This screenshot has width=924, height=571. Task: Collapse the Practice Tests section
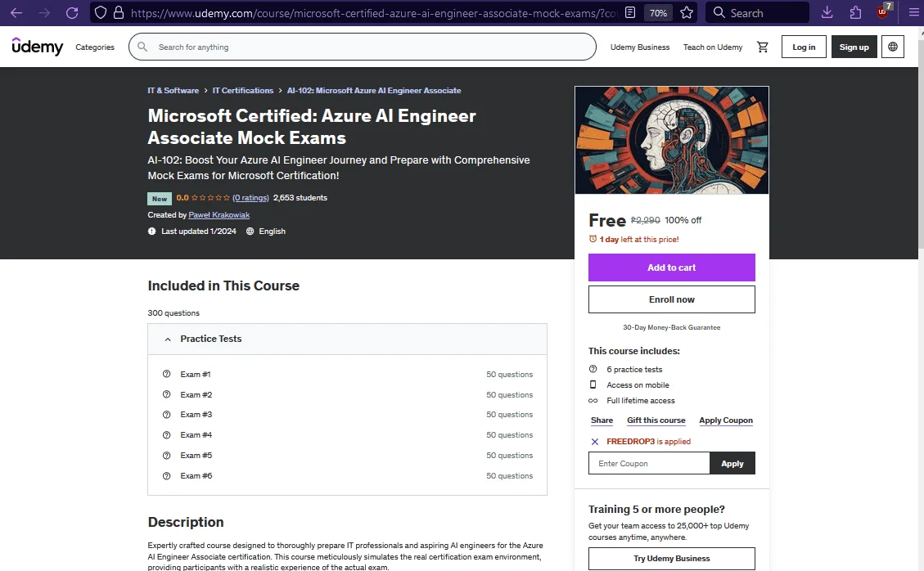pos(347,339)
